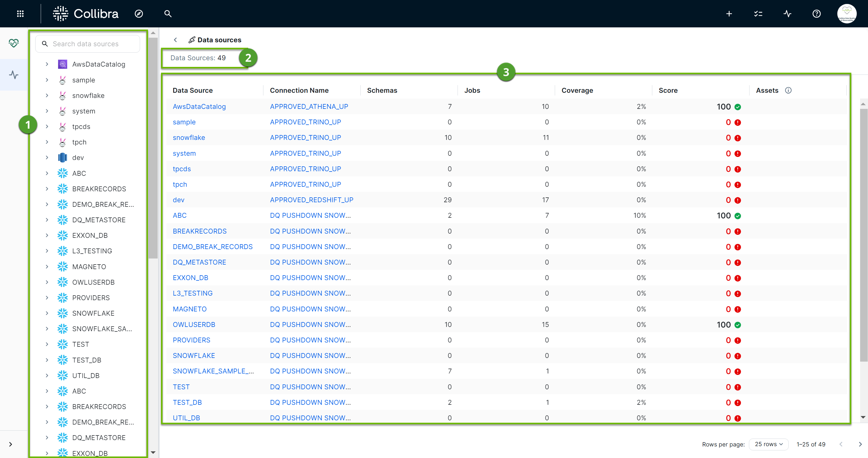
Task: Click green check beside AwsDataCatalog score
Action: pos(738,107)
